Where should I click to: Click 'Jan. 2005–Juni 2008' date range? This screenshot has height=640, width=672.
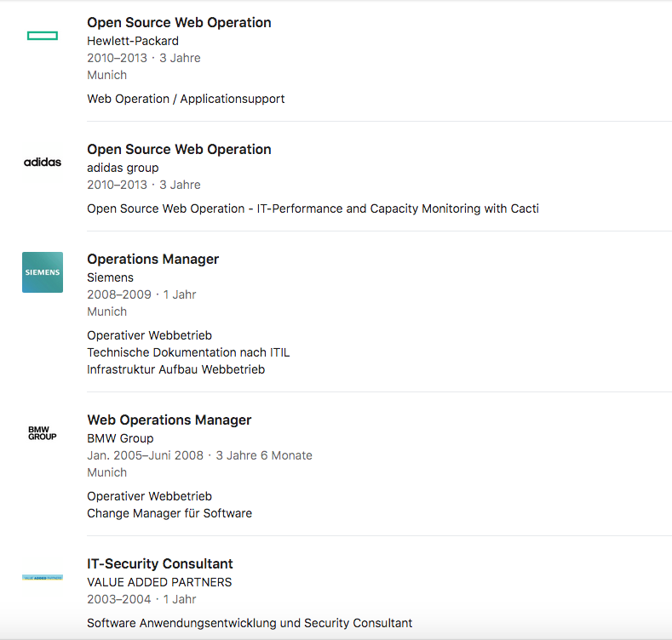click(146, 456)
